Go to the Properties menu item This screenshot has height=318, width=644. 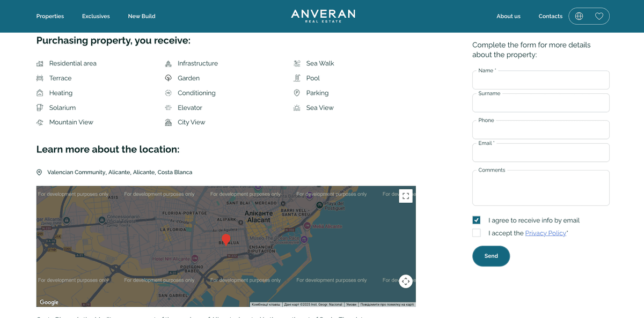(x=50, y=16)
